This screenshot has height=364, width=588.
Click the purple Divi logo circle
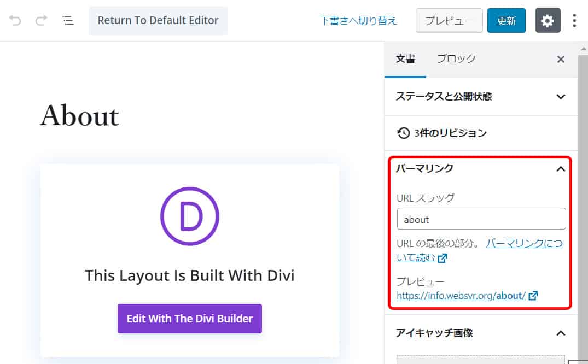click(189, 216)
